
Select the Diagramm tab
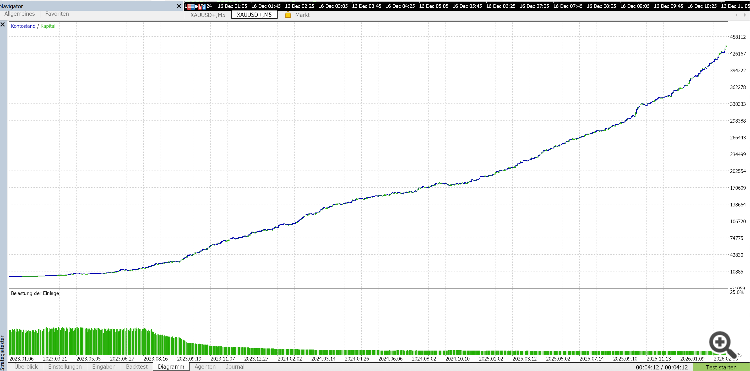[x=171, y=367]
